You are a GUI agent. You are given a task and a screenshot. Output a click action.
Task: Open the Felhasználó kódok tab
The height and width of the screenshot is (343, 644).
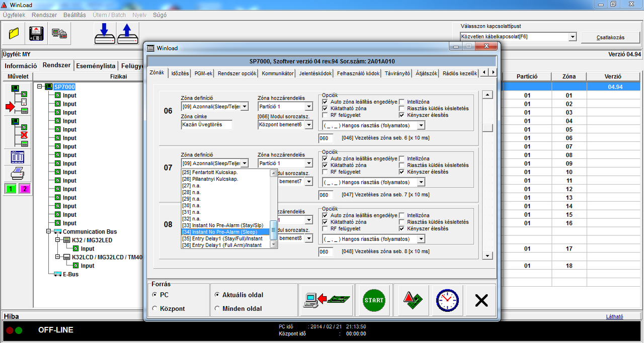pyautogui.click(x=358, y=73)
